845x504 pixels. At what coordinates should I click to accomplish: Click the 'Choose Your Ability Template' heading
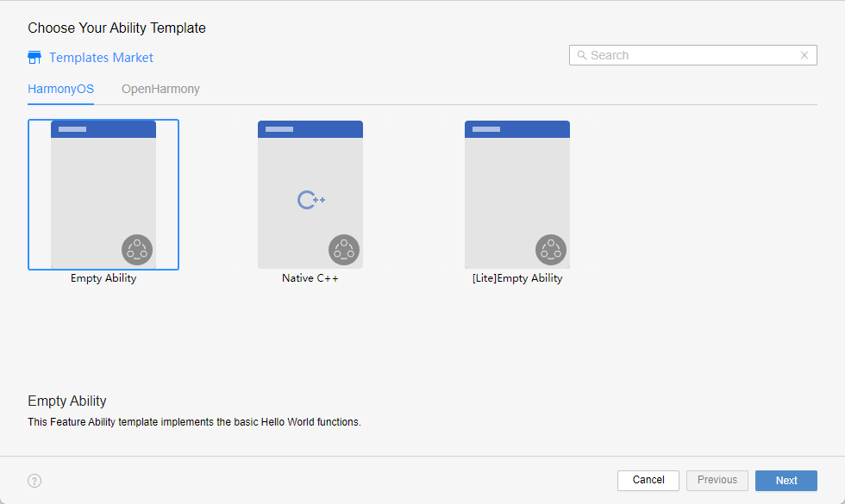coord(117,28)
